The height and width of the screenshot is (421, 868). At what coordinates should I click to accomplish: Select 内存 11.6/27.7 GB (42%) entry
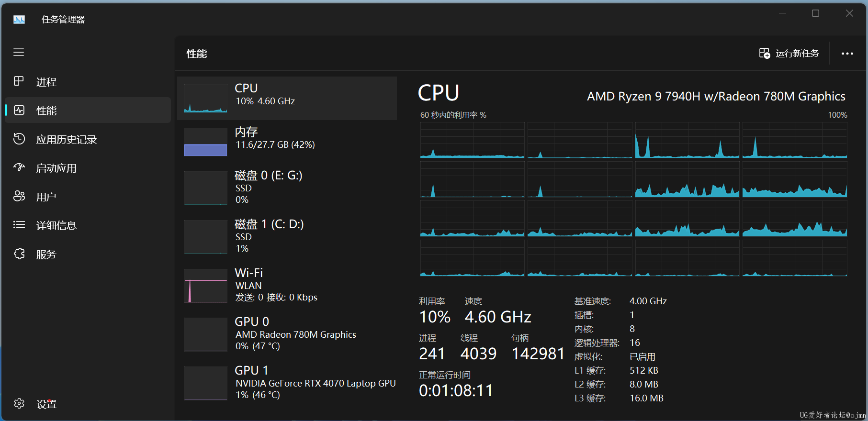tap(287, 142)
